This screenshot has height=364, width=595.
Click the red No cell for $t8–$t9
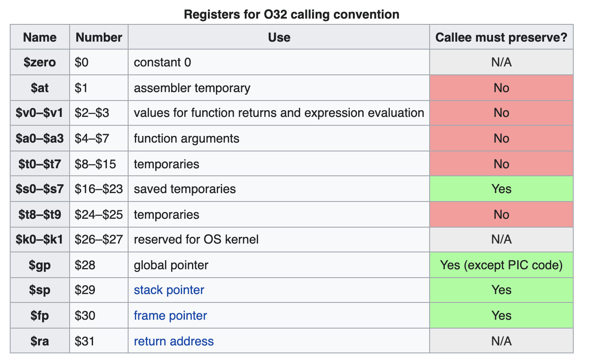501,215
